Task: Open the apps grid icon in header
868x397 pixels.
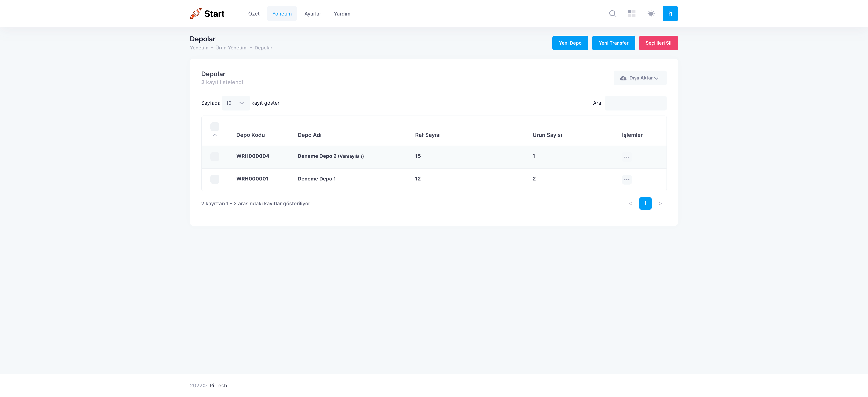Action: (631, 14)
